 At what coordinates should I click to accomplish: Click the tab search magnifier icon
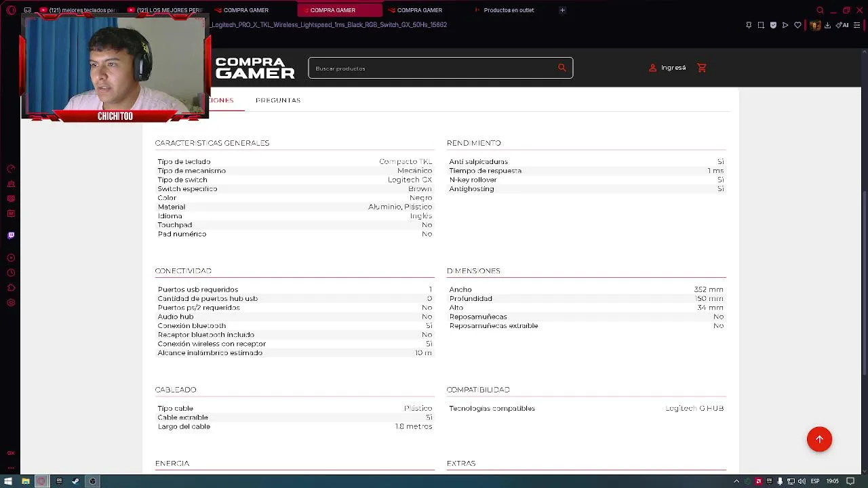click(x=820, y=10)
